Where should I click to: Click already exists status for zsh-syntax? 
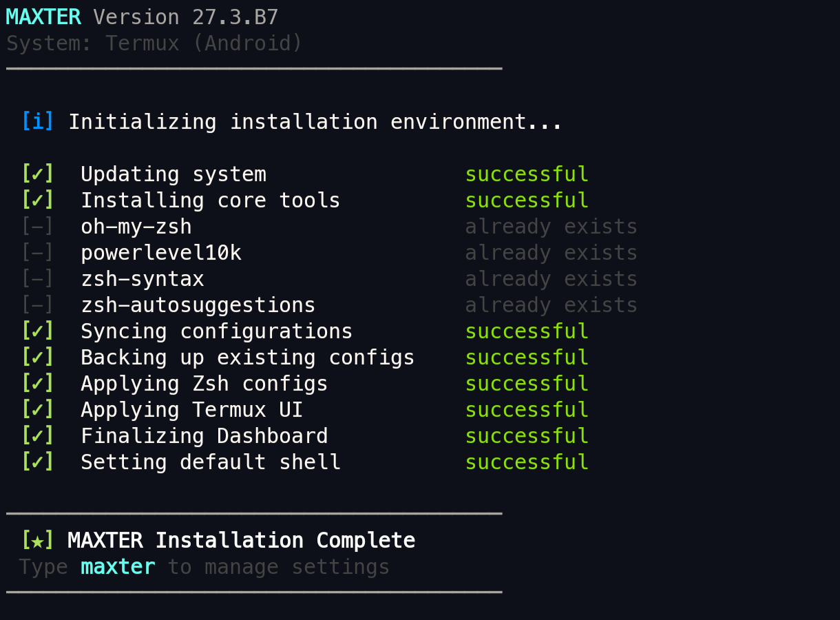(552, 279)
